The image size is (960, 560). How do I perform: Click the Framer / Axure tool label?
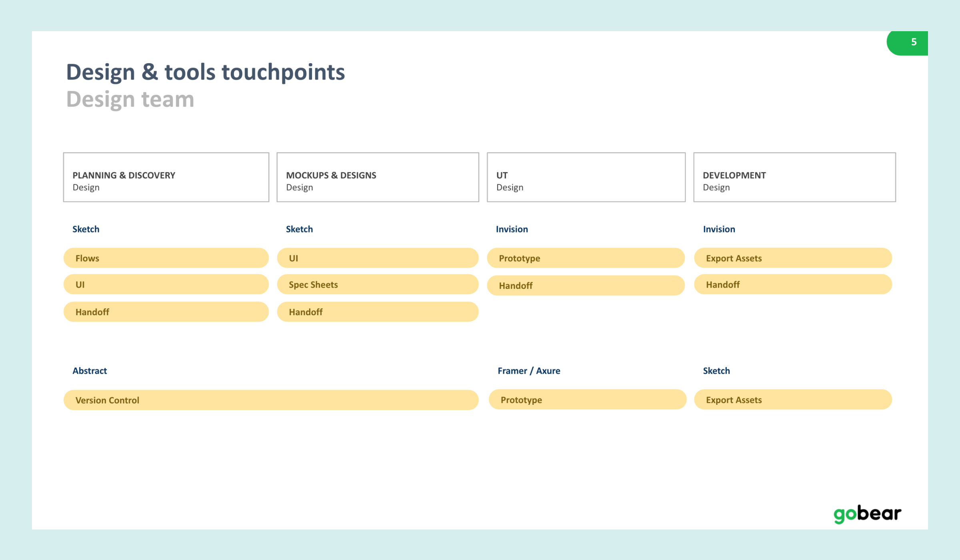coord(529,371)
